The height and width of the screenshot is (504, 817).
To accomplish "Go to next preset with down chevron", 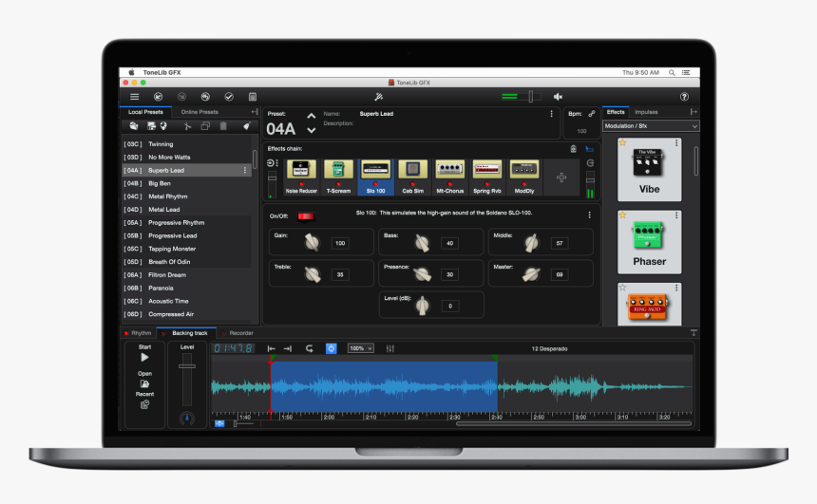I will (311, 130).
